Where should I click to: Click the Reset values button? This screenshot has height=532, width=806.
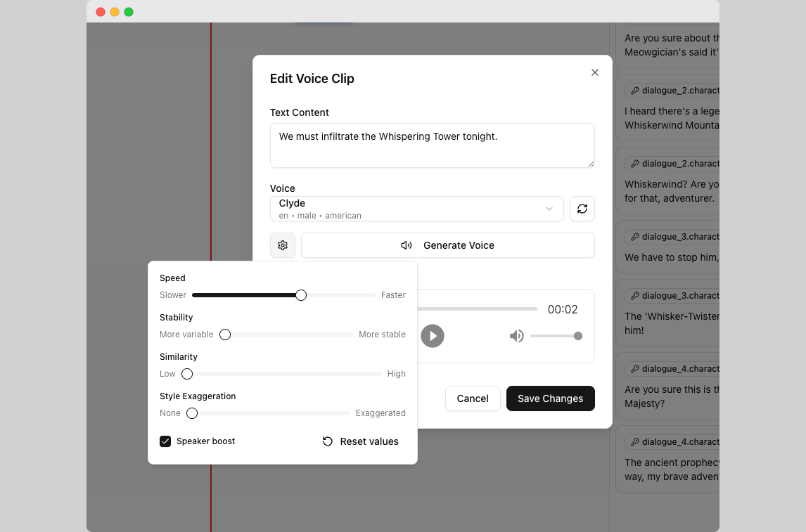[x=360, y=441]
